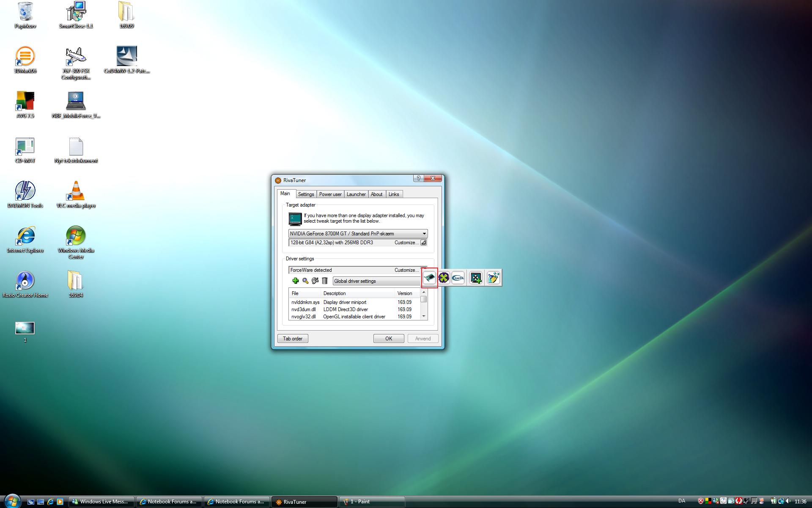Switch to the Power user tab
Viewport: 812px width, 508px height.
330,194
